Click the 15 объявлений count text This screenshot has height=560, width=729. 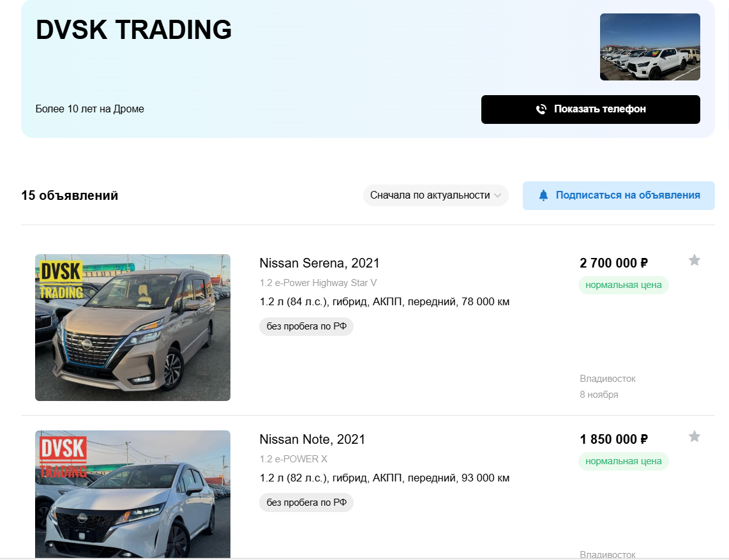[x=70, y=195]
